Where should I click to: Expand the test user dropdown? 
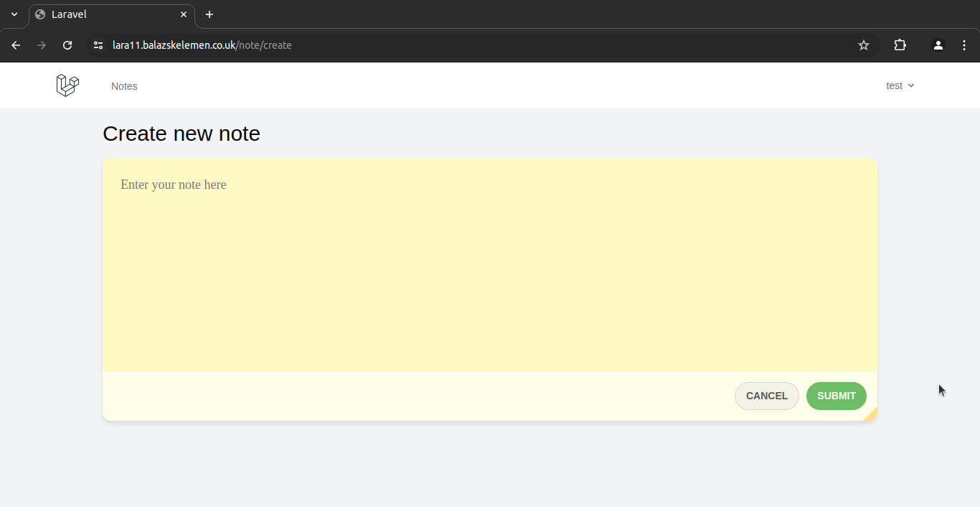900,85
